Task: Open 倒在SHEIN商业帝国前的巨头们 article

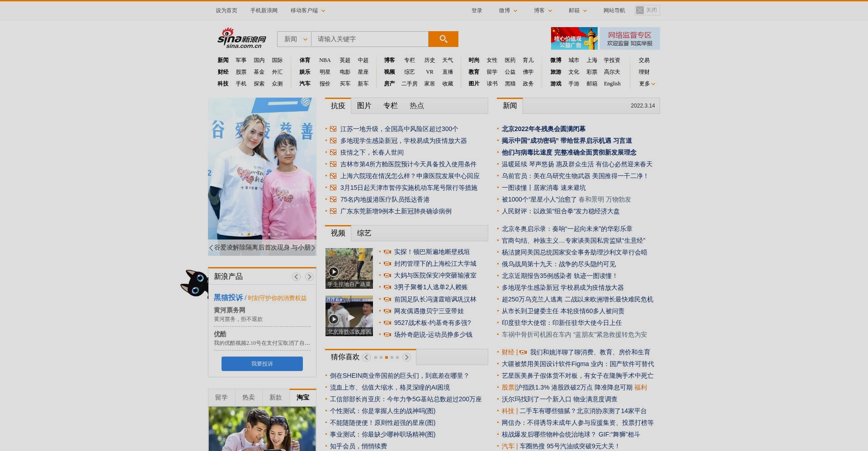Action: pos(399,376)
